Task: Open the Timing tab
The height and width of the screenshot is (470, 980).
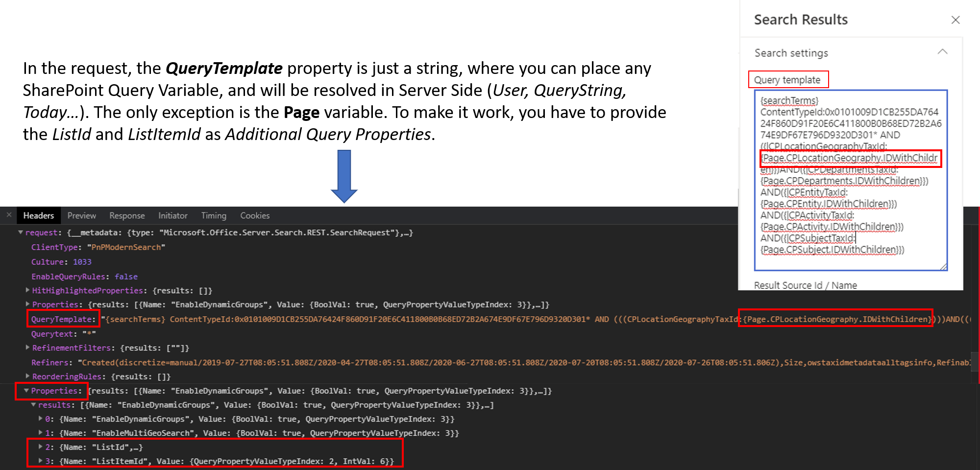Action: (214, 215)
